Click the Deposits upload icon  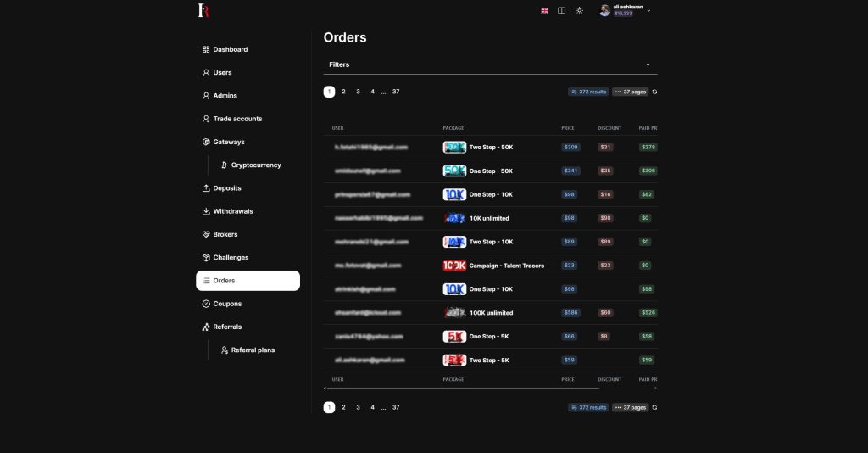pos(206,188)
